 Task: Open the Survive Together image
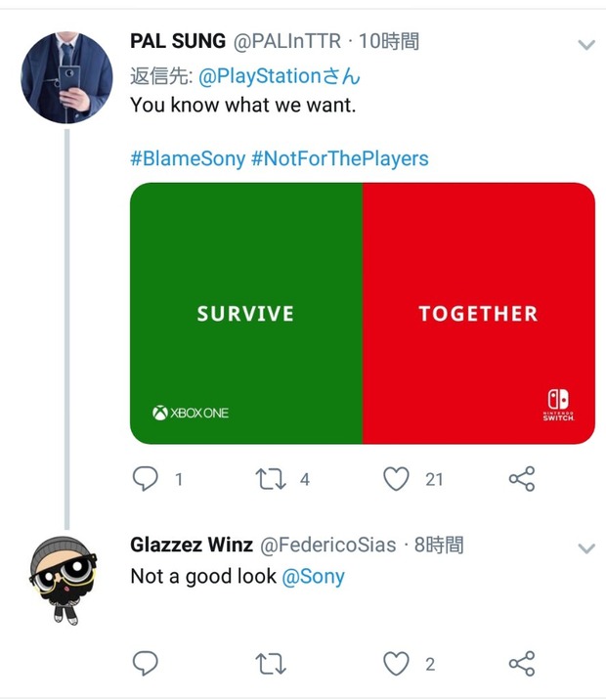click(x=363, y=313)
